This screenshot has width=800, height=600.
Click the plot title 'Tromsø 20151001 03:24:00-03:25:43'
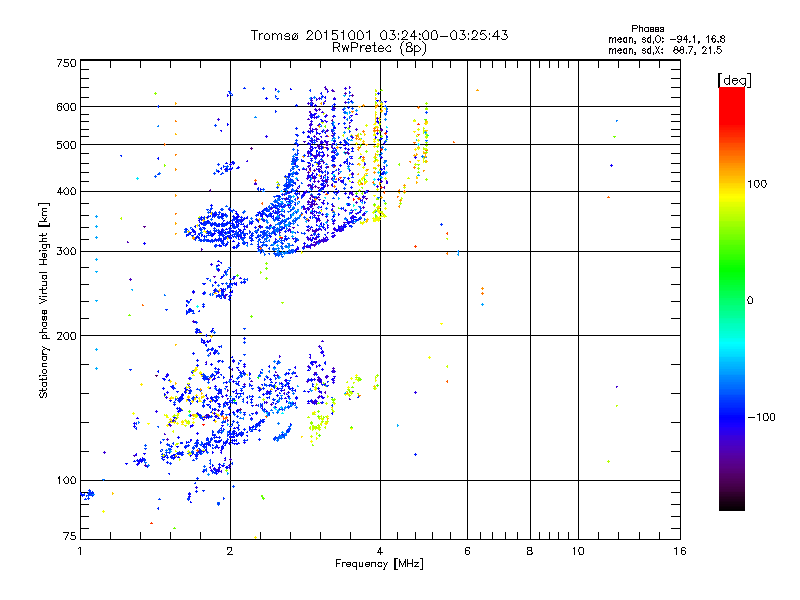coord(379,35)
